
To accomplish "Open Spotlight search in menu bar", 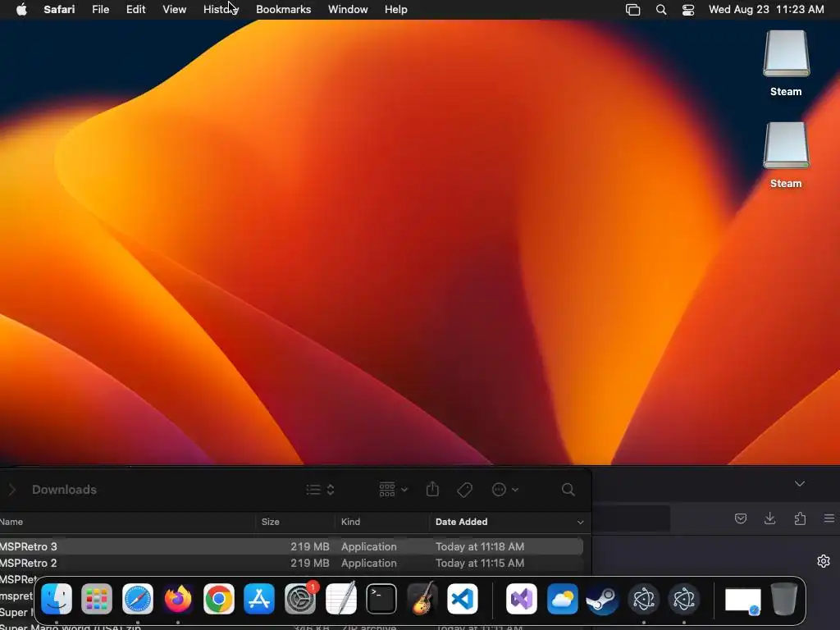I will 661,10.
